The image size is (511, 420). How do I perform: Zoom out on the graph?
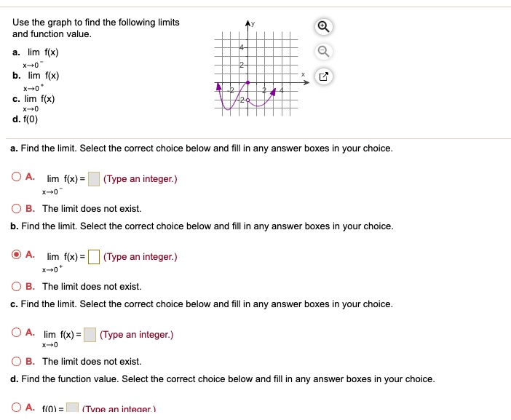click(x=324, y=50)
